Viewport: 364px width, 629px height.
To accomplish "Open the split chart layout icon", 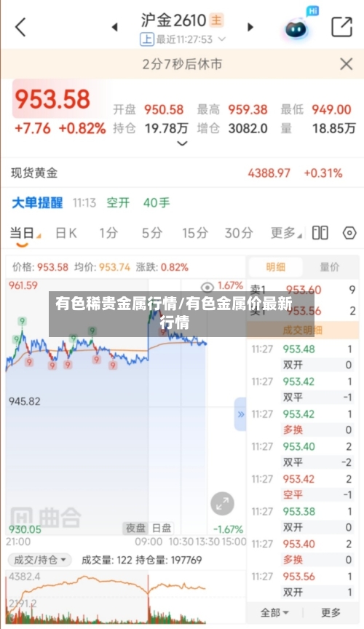I will [x=320, y=233].
